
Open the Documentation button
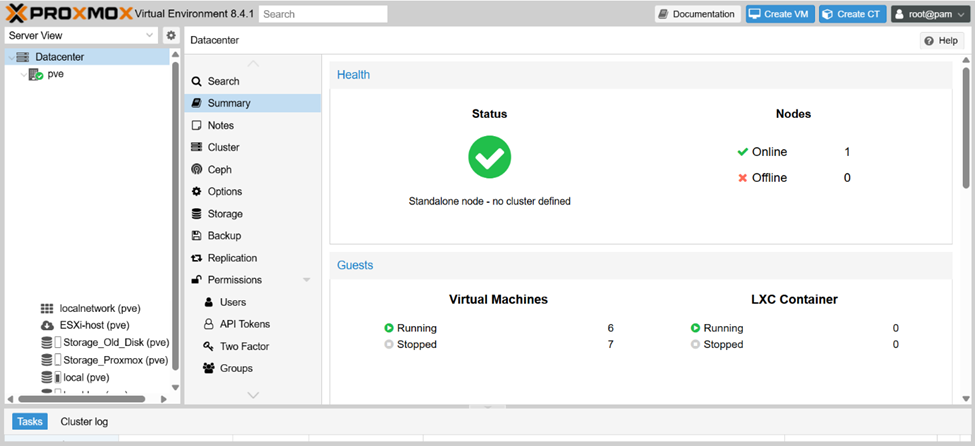point(697,14)
